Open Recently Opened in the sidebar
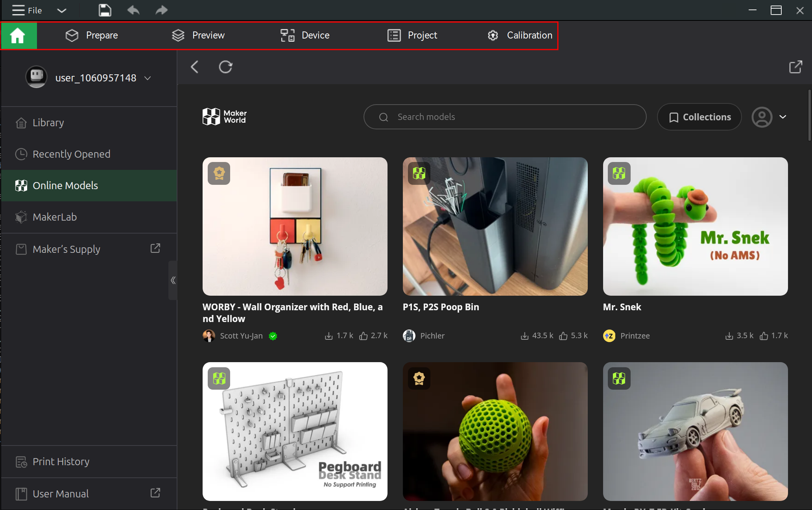This screenshot has height=510, width=812. [89, 154]
